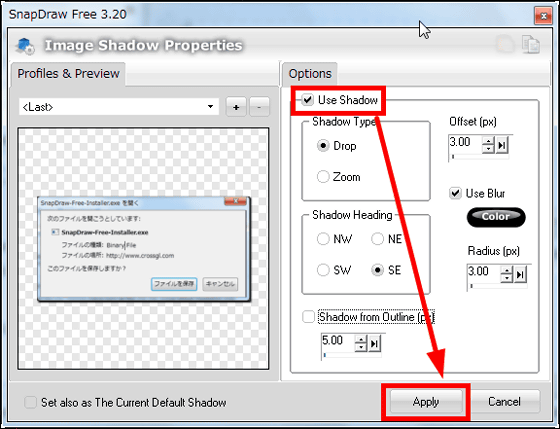This screenshot has width=560, height=429.
Task: Choose SW shadow heading
Action: click(x=323, y=270)
